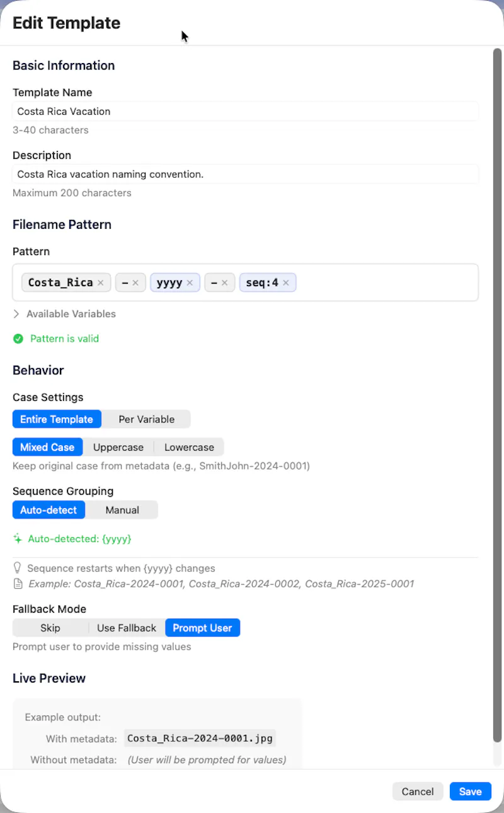The height and width of the screenshot is (813, 504).
Task: Click the document icon beside Example line
Action: pyautogui.click(x=18, y=584)
